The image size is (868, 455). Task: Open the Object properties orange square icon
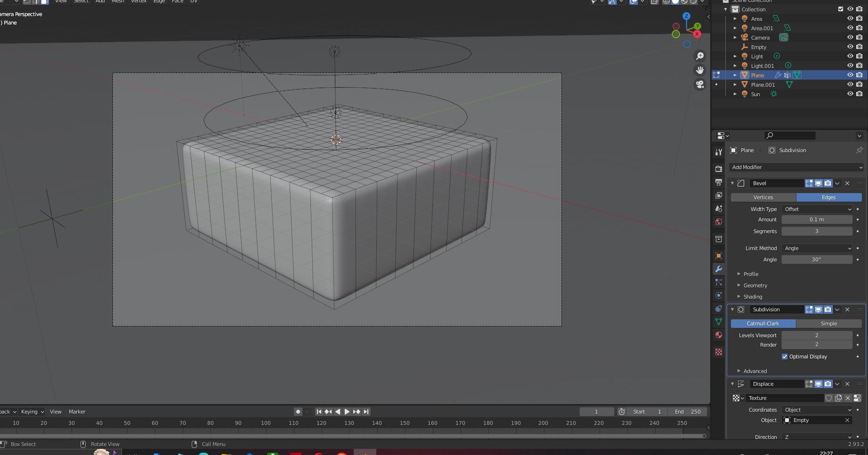(718, 256)
